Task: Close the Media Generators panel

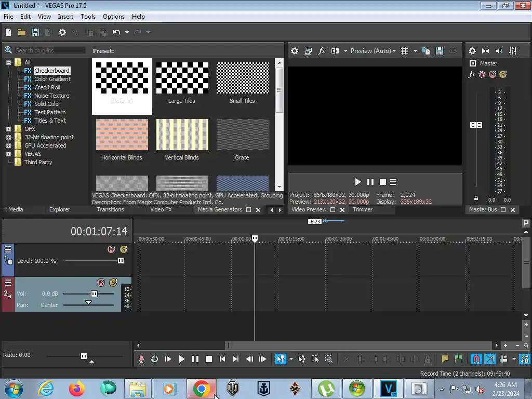Action: (258, 210)
